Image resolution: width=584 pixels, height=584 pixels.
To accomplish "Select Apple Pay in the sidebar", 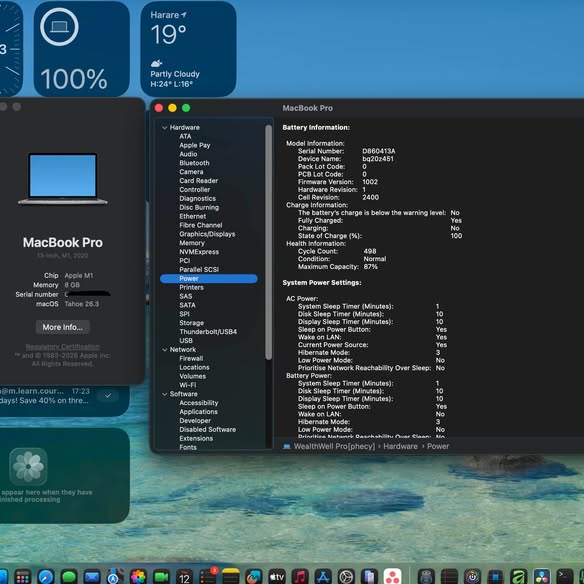I will tap(195, 145).
